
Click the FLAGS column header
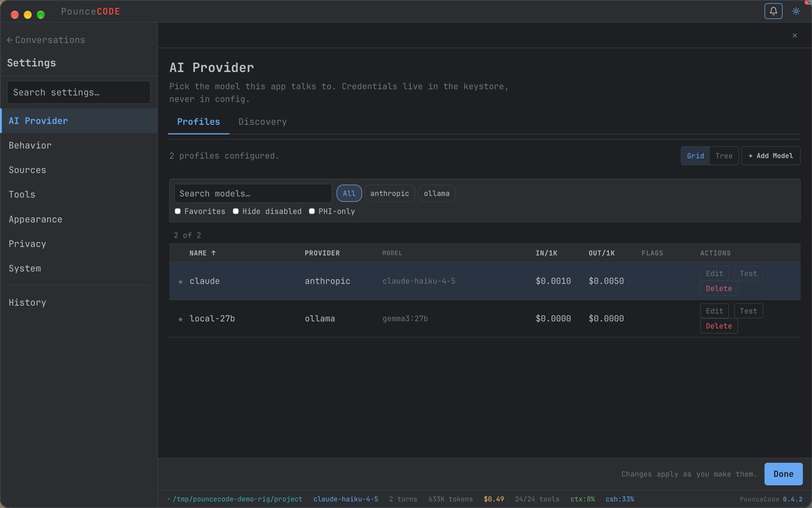coord(652,253)
